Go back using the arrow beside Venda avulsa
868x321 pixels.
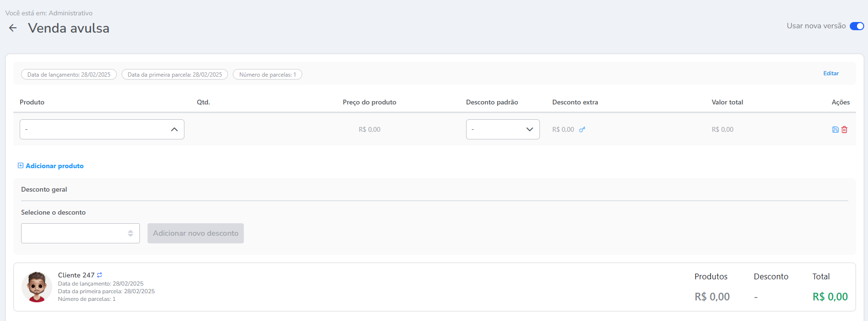(x=13, y=28)
